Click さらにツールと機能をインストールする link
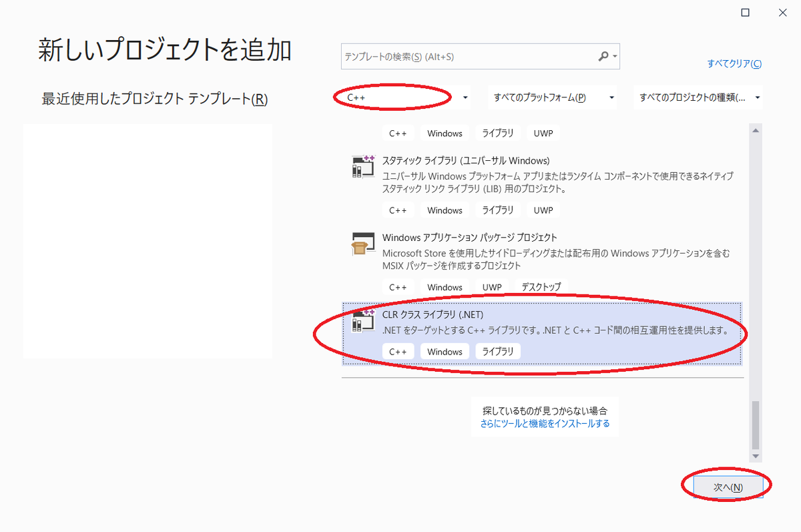 tap(545, 423)
